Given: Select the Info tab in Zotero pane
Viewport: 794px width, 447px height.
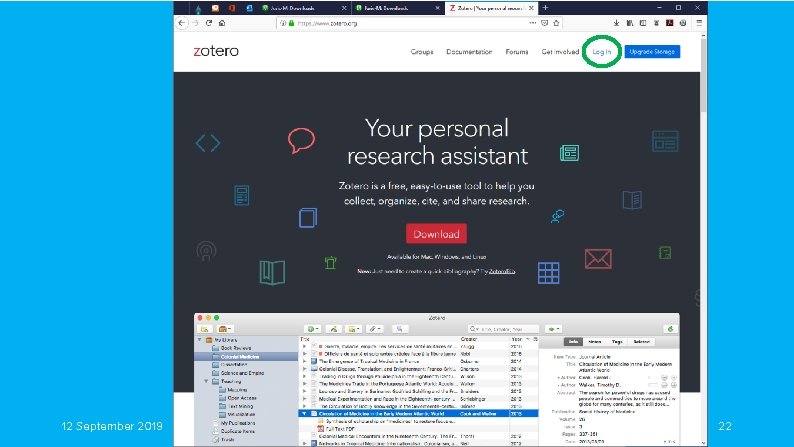Looking at the screenshot, I should pyautogui.click(x=573, y=342).
